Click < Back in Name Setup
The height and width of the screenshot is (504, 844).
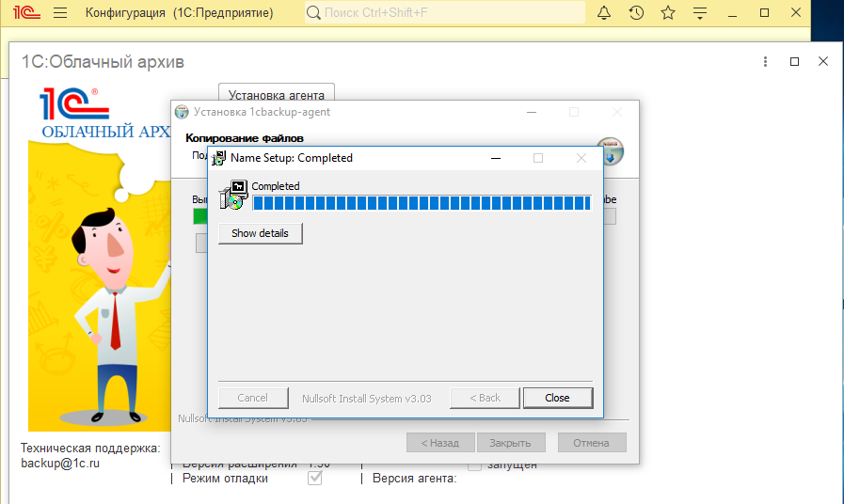coord(485,398)
